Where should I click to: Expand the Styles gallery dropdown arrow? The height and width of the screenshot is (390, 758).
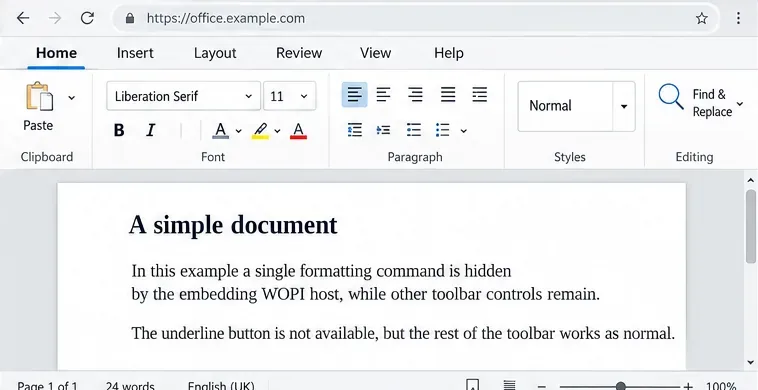pos(624,106)
